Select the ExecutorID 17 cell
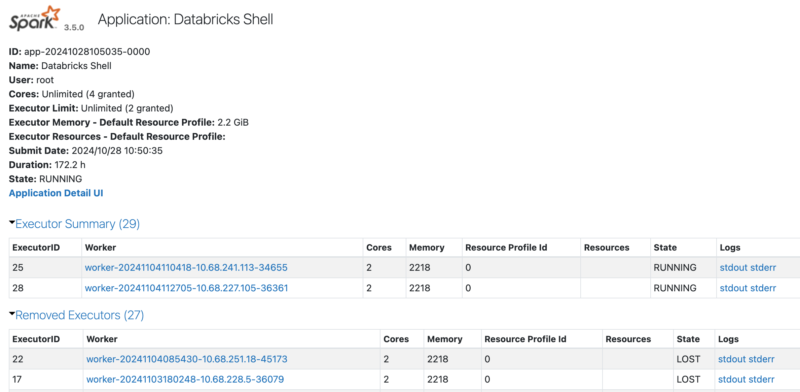The width and height of the screenshot is (800, 392). point(46,379)
